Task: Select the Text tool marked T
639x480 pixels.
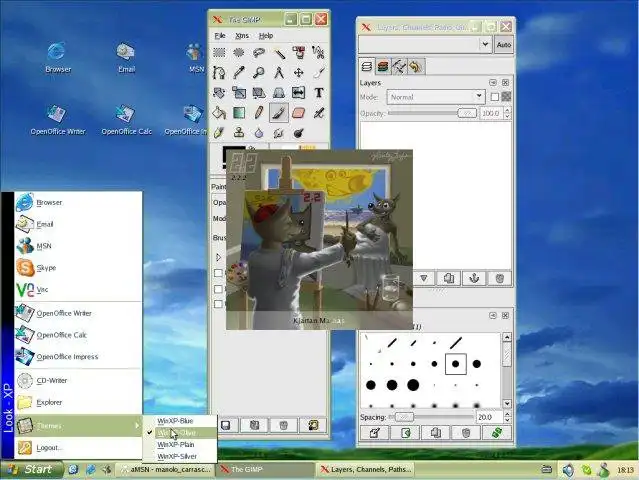Action: coord(319,92)
